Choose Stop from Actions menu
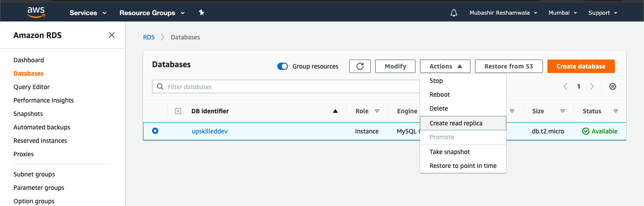 click(463, 81)
